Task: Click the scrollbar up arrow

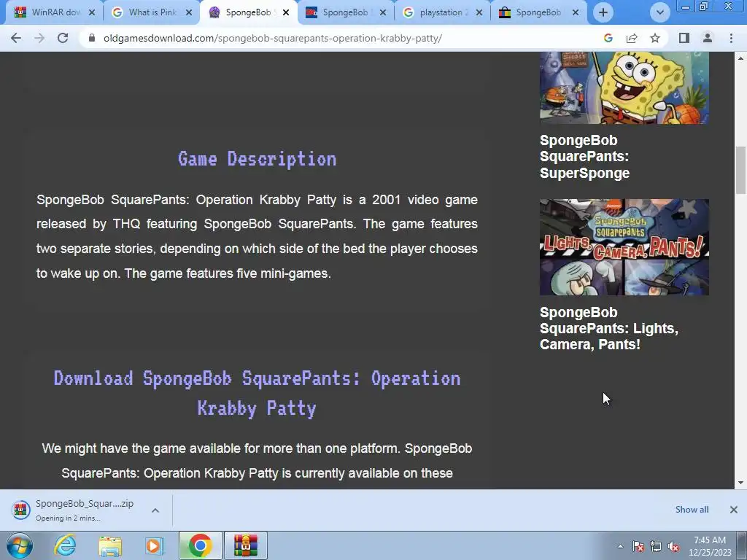Action: [x=741, y=58]
